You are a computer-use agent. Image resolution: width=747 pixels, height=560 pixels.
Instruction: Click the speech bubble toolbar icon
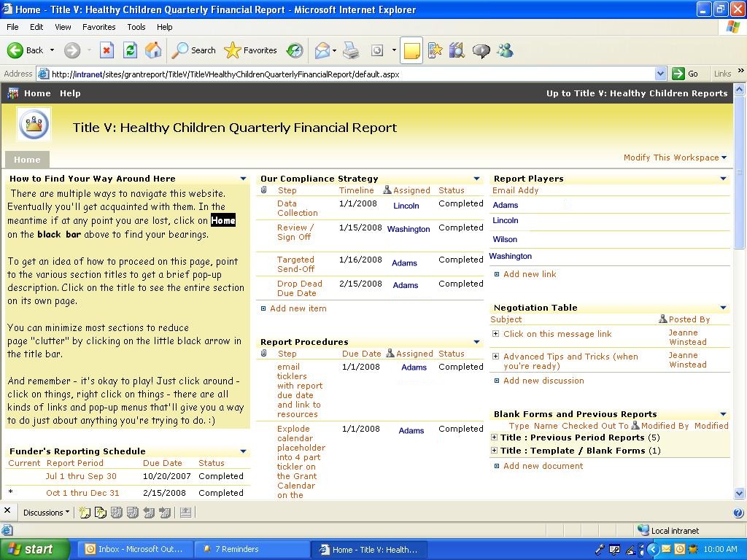pos(481,50)
